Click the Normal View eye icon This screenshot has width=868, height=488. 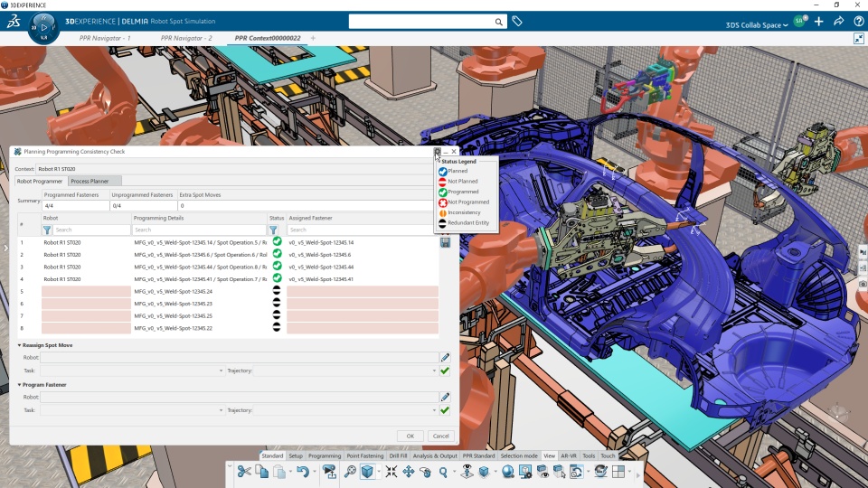(x=467, y=472)
